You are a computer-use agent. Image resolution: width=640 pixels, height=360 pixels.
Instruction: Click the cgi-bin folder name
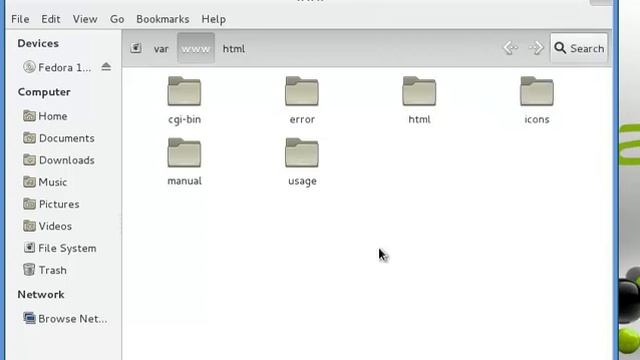click(x=184, y=120)
